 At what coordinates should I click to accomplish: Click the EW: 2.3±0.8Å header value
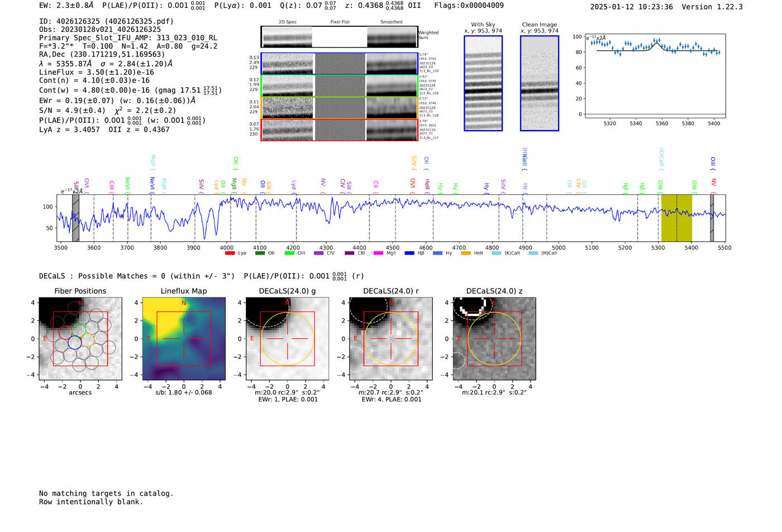pos(66,6)
